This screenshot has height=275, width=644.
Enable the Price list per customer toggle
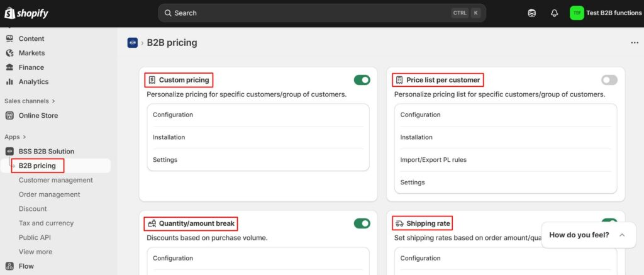[609, 80]
